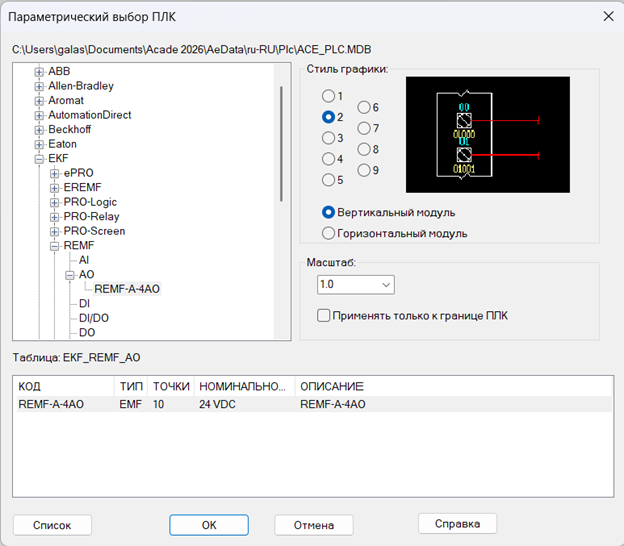This screenshot has width=624, height=546.
Task: Select graphics style 6
Action: tap(364, 107)
